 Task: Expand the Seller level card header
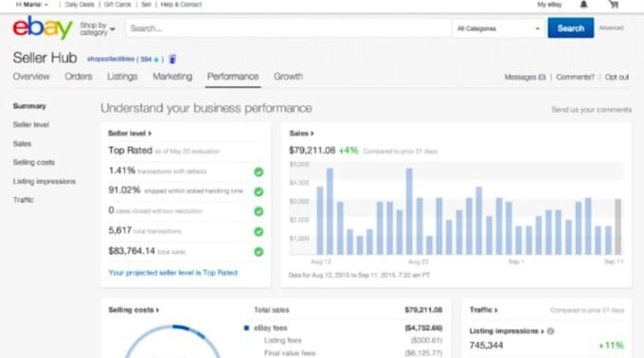click(130, 134)
